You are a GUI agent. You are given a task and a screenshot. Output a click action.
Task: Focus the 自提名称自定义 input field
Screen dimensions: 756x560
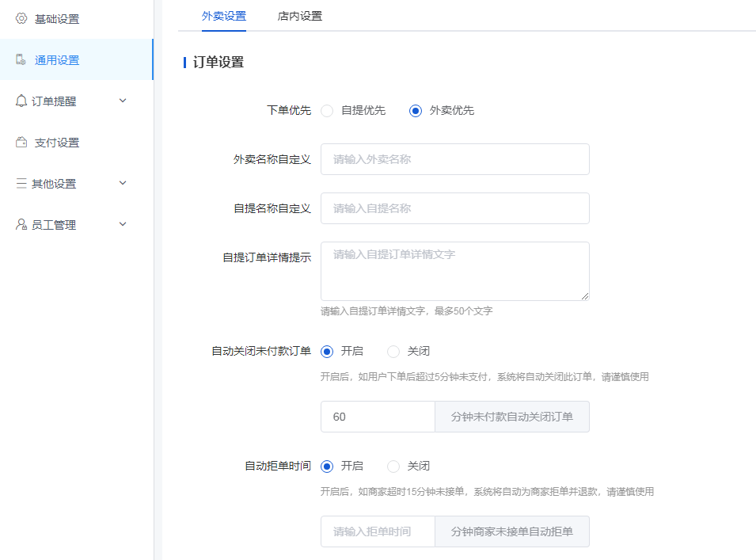click(454, 208)
